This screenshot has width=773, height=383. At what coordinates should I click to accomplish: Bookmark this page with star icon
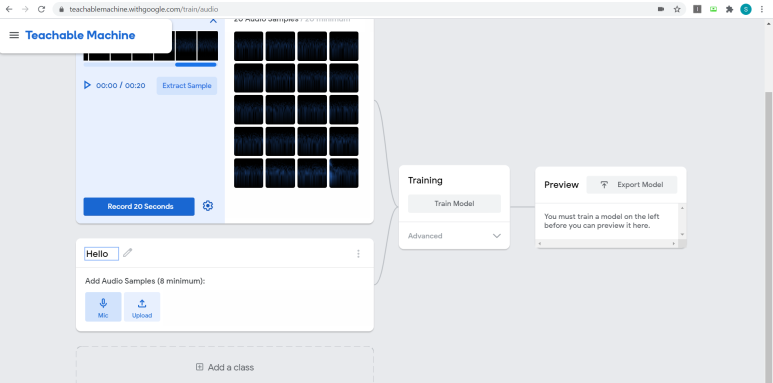677,9
